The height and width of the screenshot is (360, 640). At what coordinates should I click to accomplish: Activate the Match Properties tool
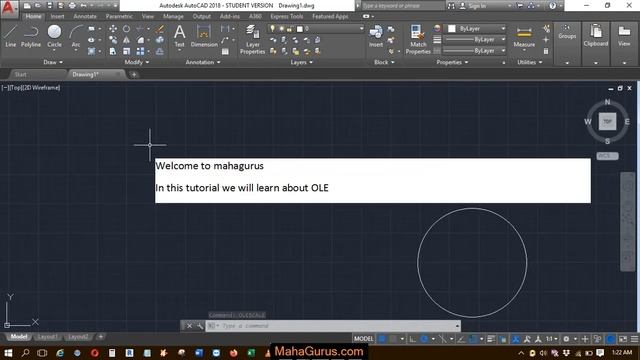(418, 39)
